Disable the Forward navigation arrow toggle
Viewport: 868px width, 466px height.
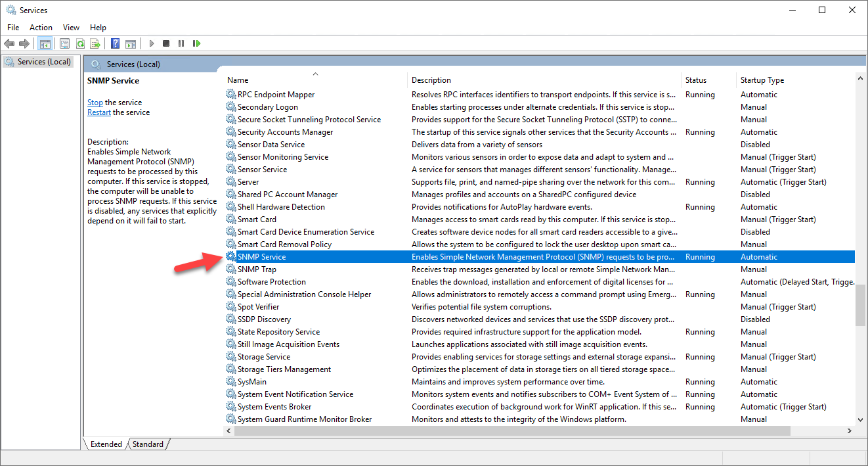[25, 43]
